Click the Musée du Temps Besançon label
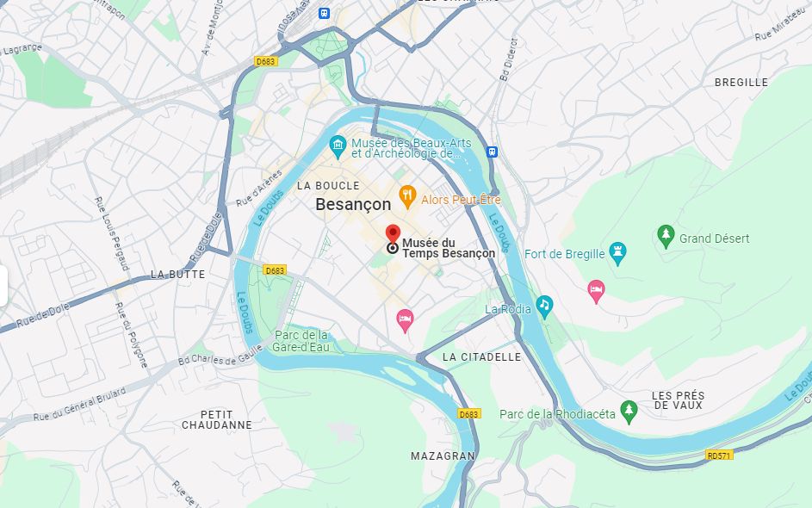This screenshot has height=508, width=812. tap(449, 248)
